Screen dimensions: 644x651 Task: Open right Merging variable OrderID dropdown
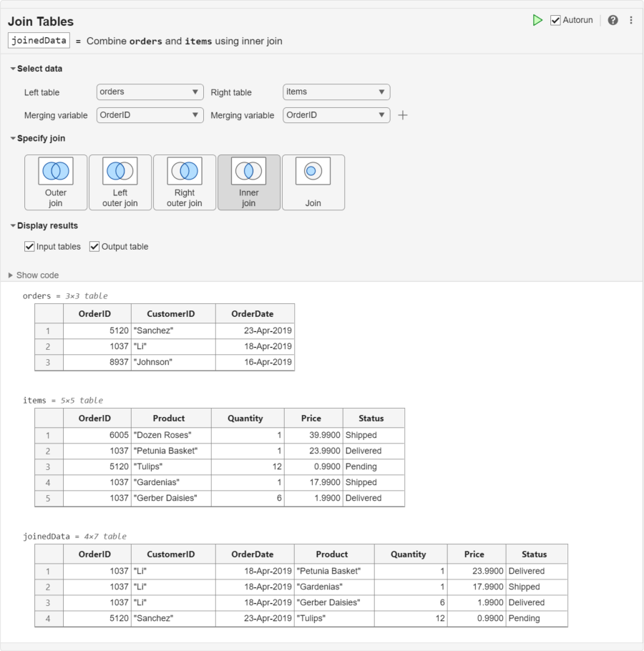[336, 115]
